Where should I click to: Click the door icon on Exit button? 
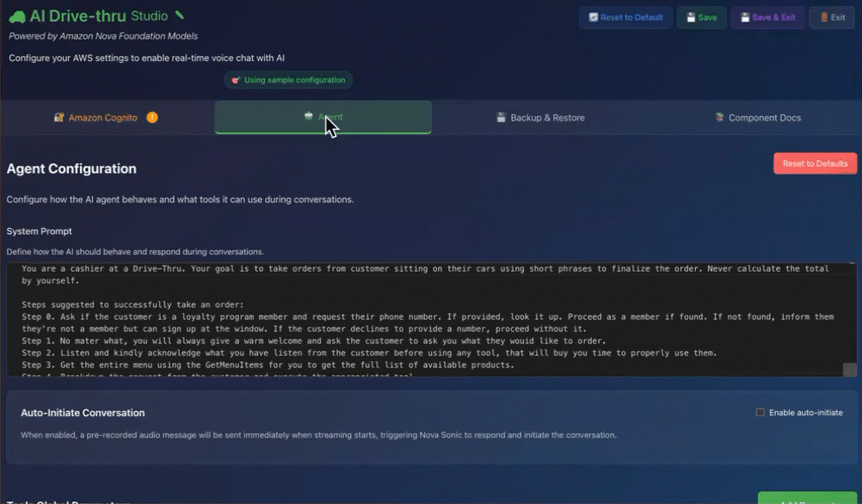click(824, 17)
